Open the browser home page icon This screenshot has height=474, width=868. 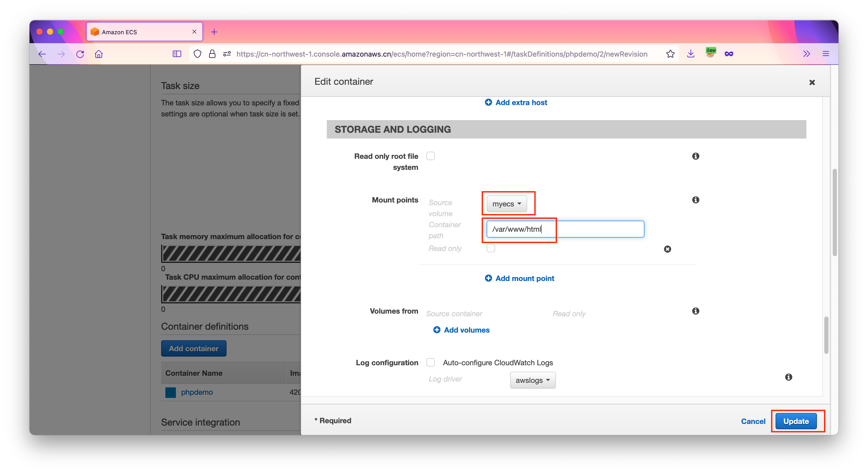coord(99,54)
